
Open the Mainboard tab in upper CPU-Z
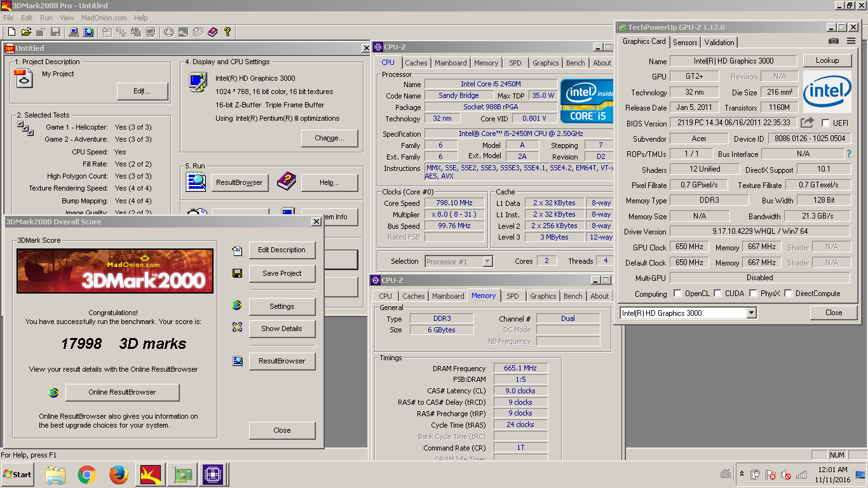click(451, 63)
